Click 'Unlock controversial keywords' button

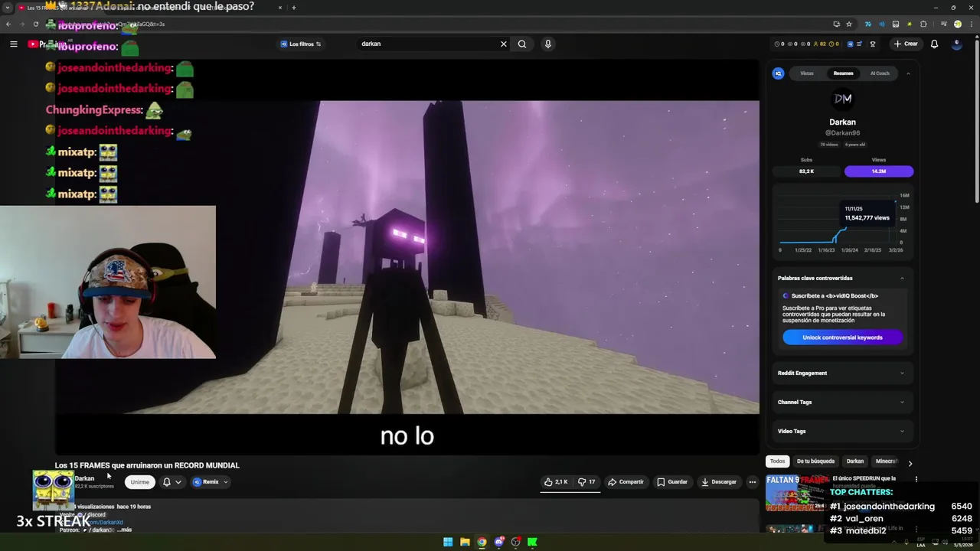842,337
